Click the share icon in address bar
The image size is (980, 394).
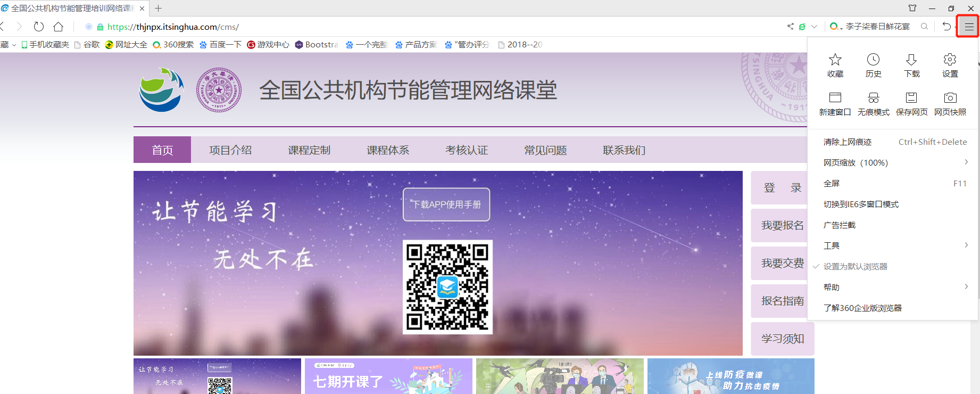791,27
